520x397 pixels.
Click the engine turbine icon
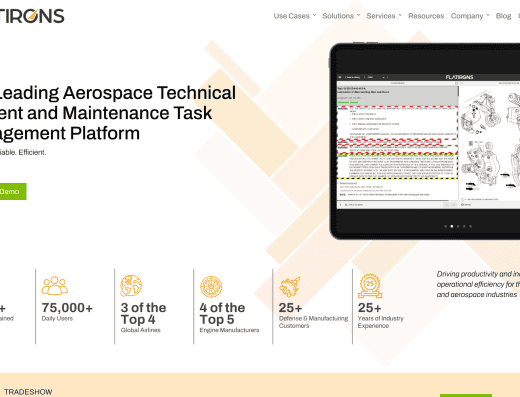[211, 287]
